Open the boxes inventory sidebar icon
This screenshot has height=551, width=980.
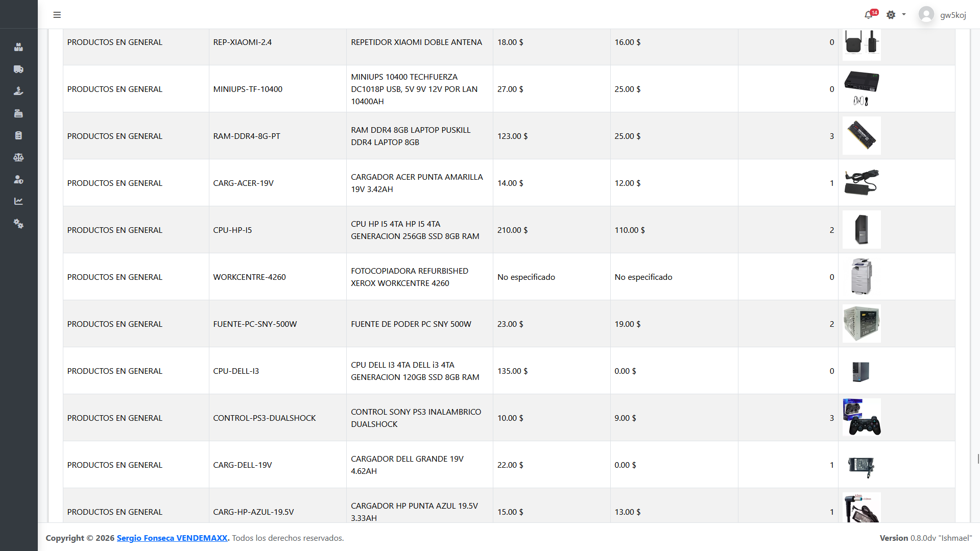coord(18,47)
